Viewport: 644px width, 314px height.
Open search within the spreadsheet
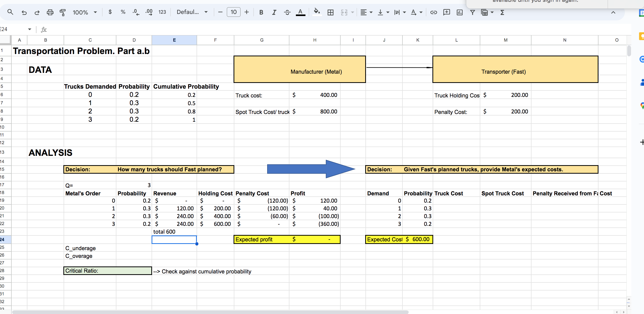tap(10, 12)
